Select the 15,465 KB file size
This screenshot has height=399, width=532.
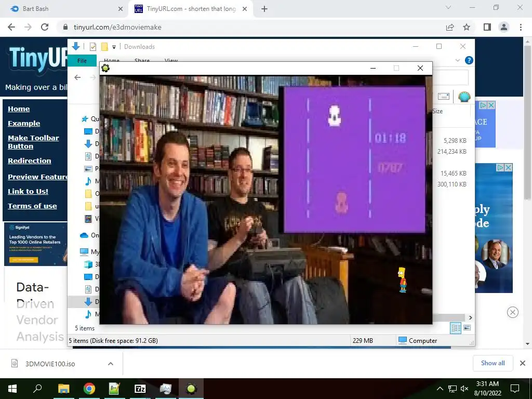point(453,174)
